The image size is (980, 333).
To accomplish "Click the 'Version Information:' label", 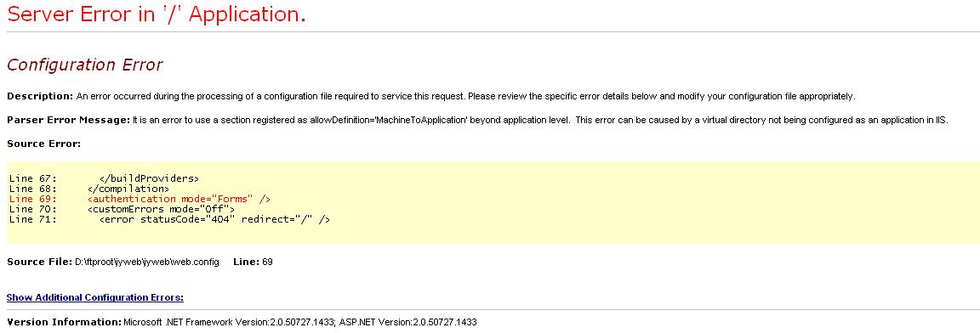I will tap(64, 323).
